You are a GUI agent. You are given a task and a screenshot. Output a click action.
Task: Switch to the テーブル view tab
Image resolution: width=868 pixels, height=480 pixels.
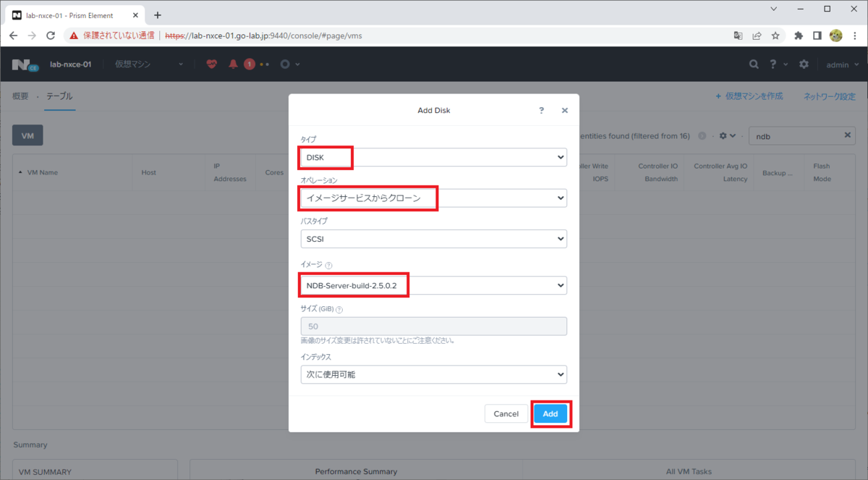(x=60, y=96)
